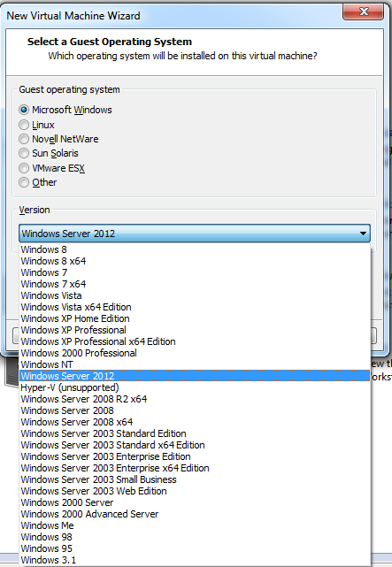Close the New Virtual Machine Wizard
The height and width of the screenshot is (567, 392).
(363, 11)
